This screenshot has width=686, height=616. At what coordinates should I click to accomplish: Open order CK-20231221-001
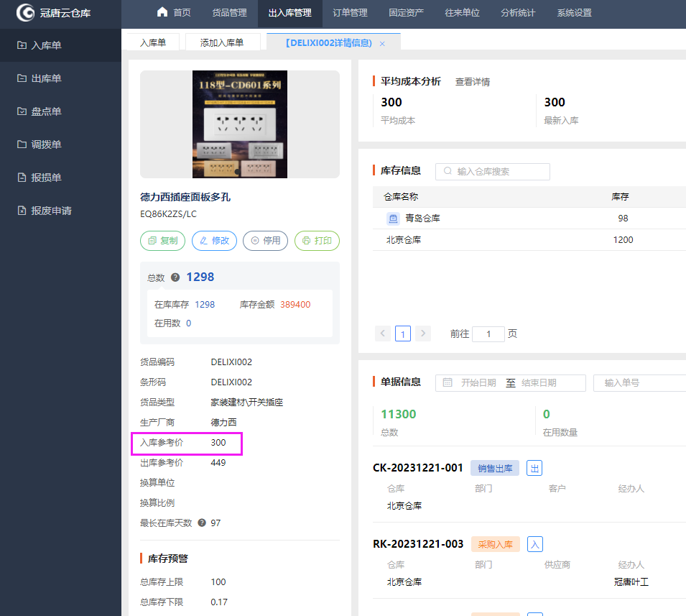click(x=418, y=468)
